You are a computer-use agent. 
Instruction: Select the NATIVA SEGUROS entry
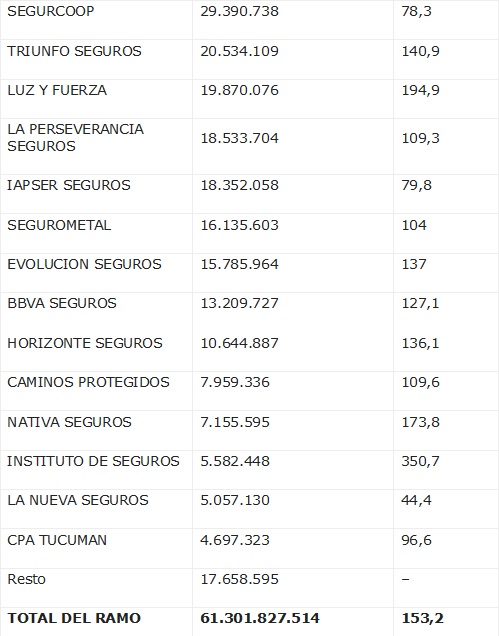click(x=69, y=422)
